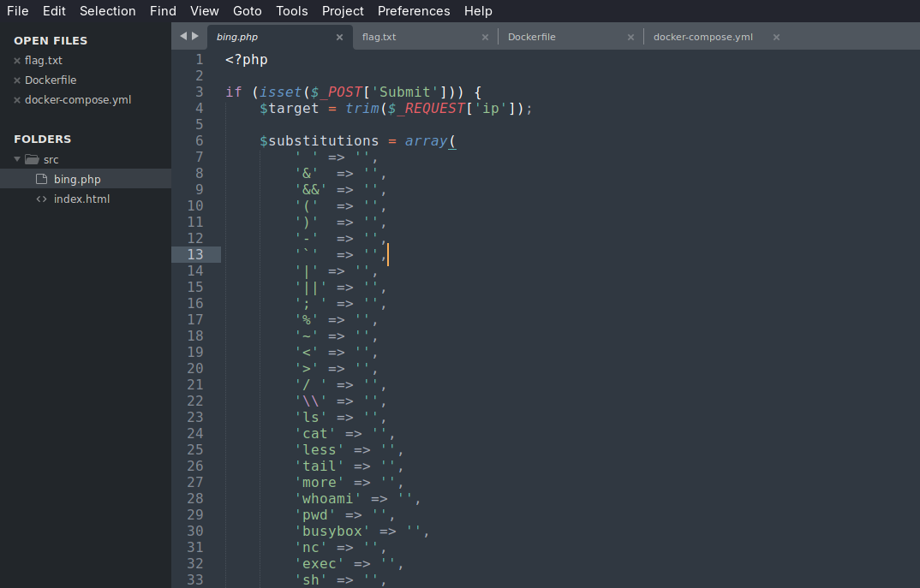
Task: Open flag.txt from Open Files list
Action: pyautogui.click(x=44, y=61)
